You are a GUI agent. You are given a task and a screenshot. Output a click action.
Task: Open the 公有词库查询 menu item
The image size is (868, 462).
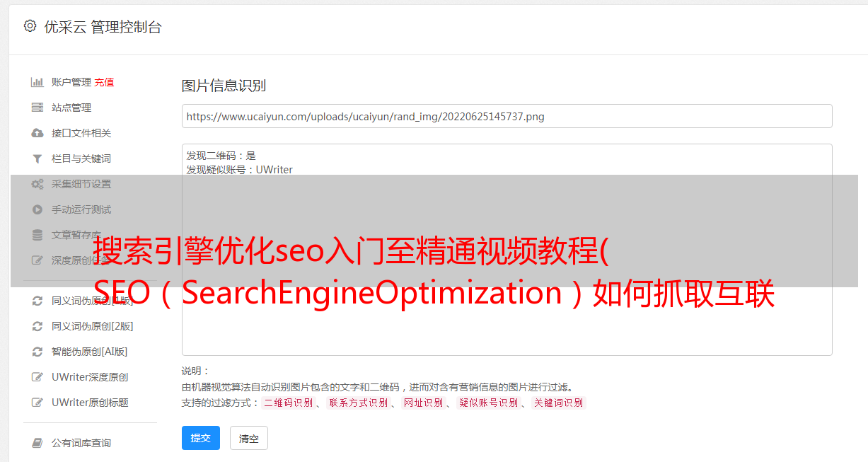(x=81, y=443)
